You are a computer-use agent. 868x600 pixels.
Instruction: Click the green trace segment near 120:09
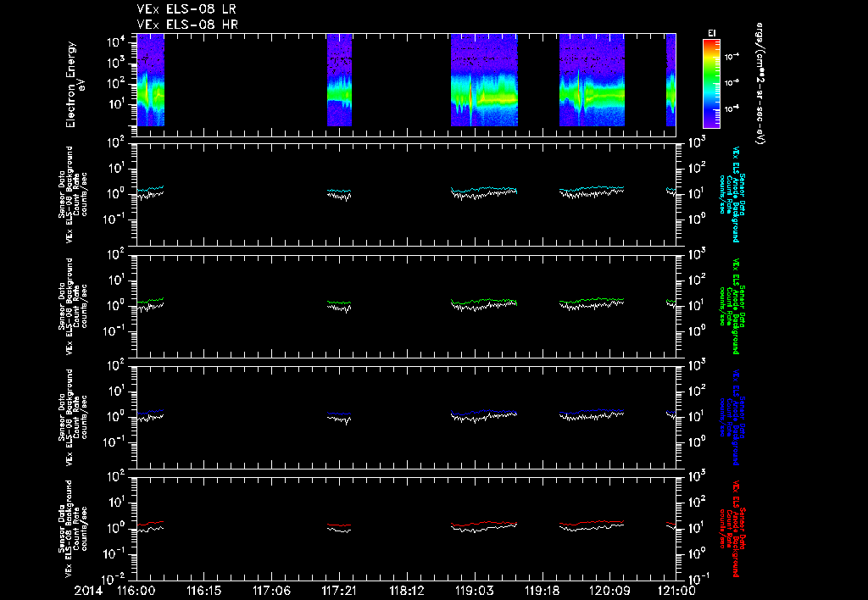point(592,301)
